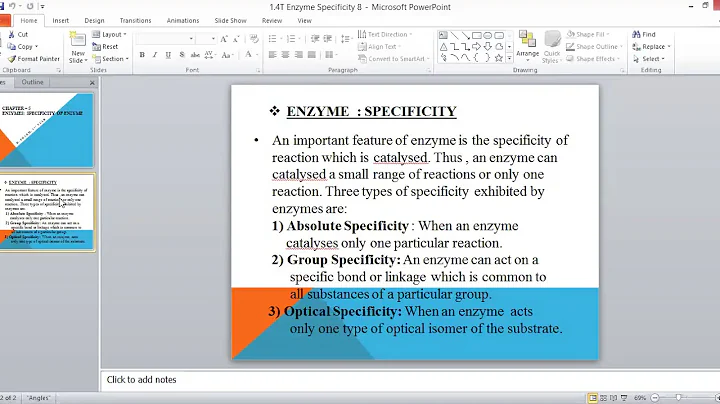Select the 5-Point Star shape
The image size is (720, 404).
click(499, 58)
